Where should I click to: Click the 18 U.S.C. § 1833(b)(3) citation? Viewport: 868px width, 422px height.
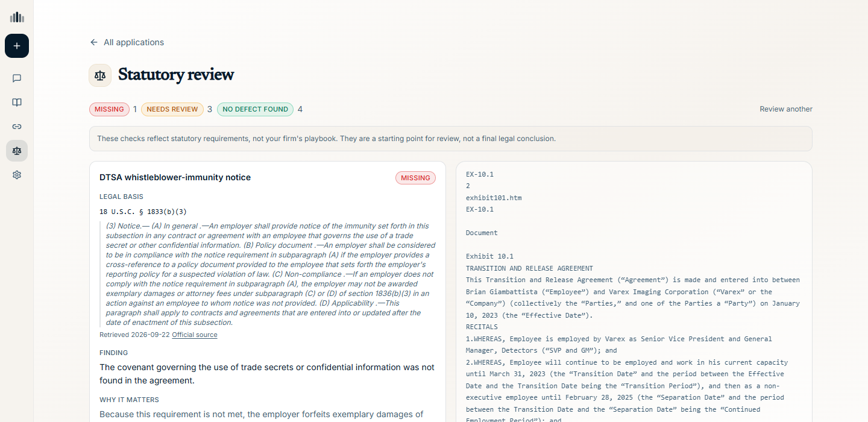click(x=143, y=212)
